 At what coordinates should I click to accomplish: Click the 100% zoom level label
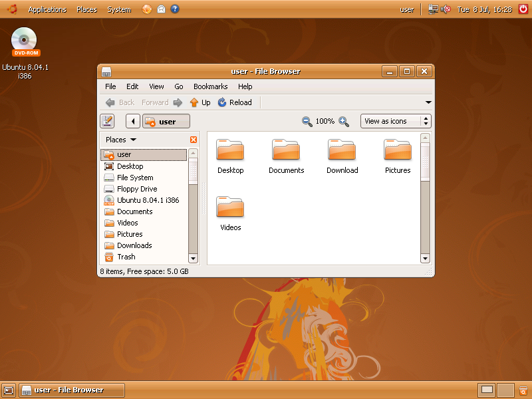click(x=325, y=121)
